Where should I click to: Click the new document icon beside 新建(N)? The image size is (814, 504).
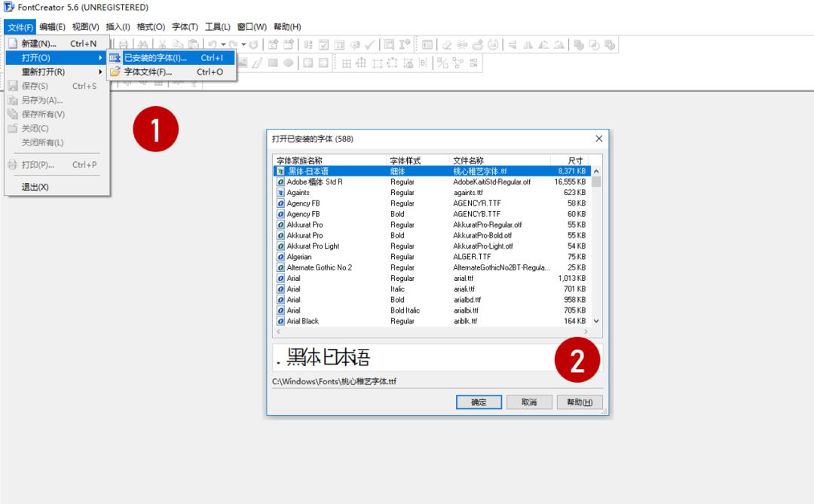[x=13, y=44]
